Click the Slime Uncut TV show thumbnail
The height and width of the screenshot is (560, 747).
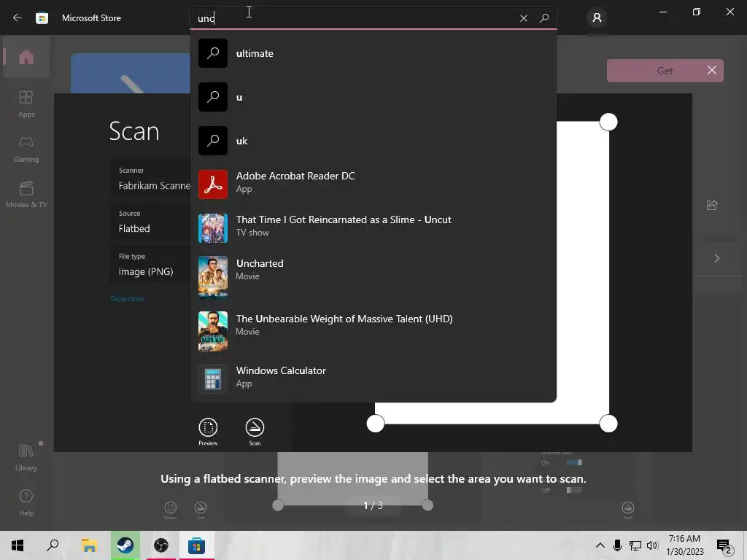click(213, 228)
